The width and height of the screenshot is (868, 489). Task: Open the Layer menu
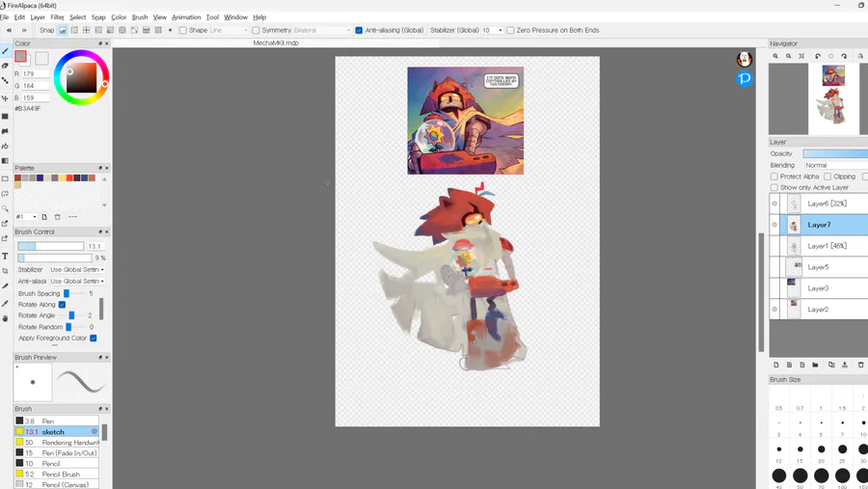click(x=38, y=17)
